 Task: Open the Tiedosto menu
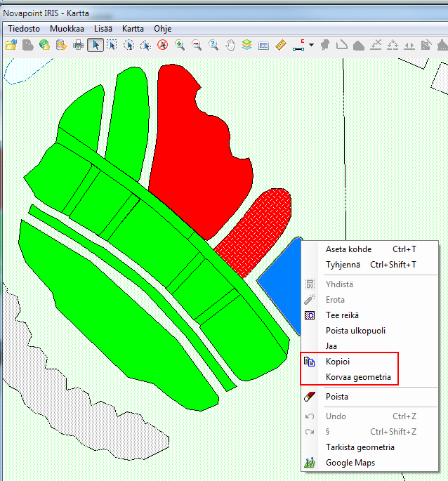point(24,29)
